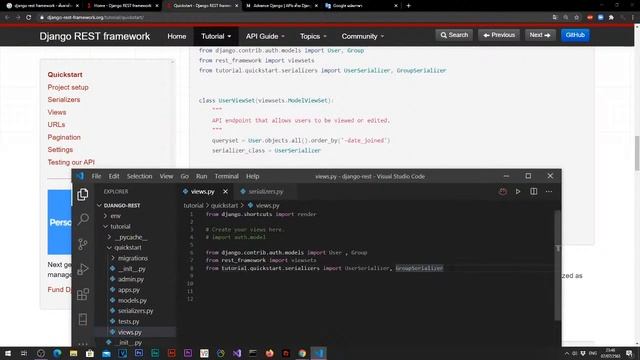Viewport: 640px width, 360px height.
Task: Open Extensions view in VS Code
Action: [x=83, y=294]
